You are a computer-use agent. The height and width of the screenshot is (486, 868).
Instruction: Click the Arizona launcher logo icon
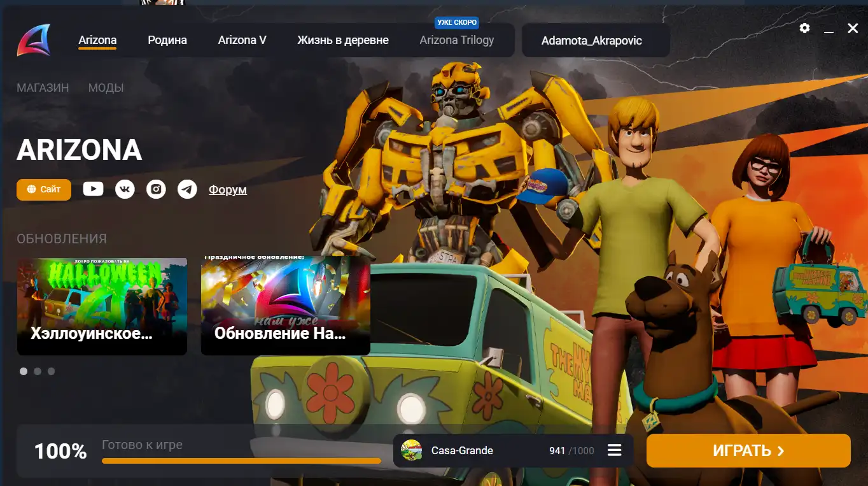pyautogui.click(x=34, y=39)
